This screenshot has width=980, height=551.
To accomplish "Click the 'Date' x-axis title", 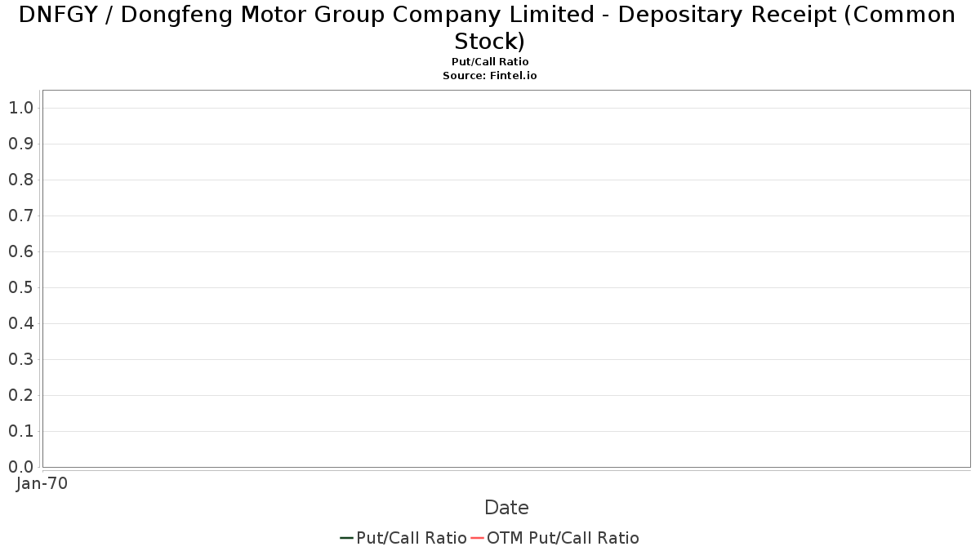I will (x=506, y=508).
